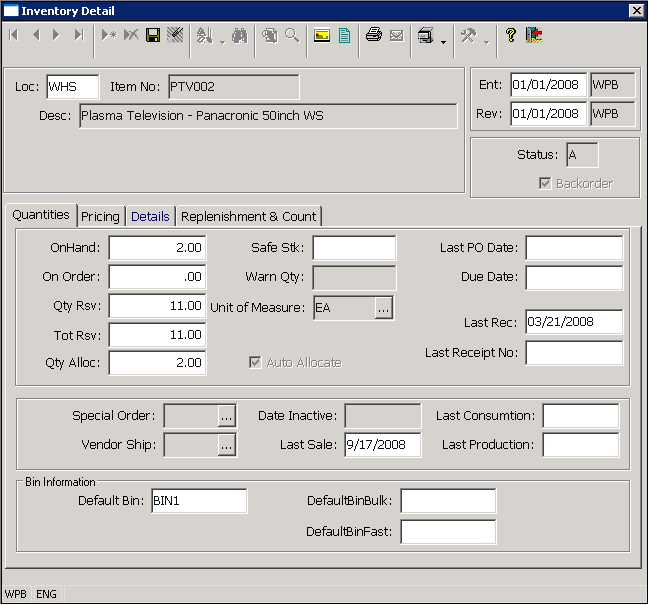Click the Rev date field

[548, 114]
